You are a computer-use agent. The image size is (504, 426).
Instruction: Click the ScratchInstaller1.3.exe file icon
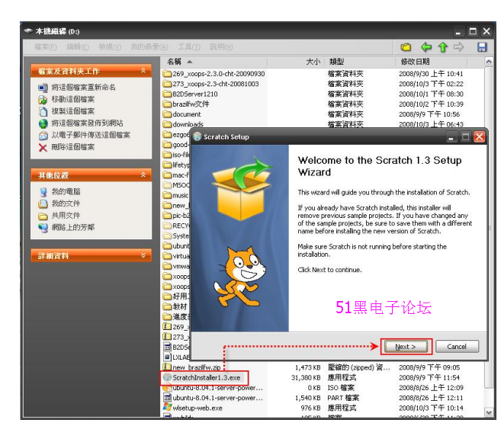coord(167,377)
